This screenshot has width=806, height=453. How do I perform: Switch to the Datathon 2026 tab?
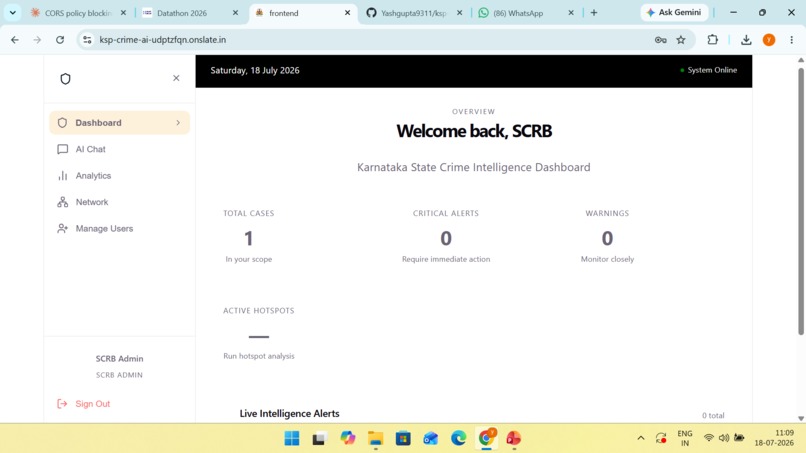(182, 13)
